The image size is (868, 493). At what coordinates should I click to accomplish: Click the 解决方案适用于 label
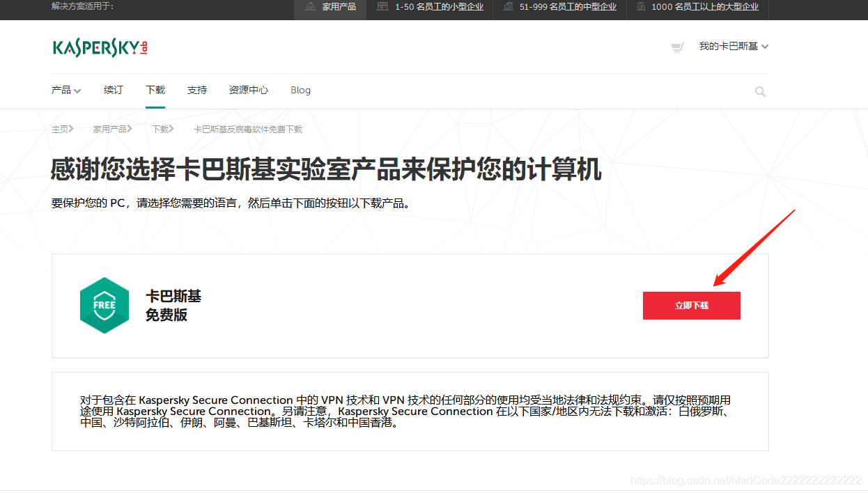point(82,6)
